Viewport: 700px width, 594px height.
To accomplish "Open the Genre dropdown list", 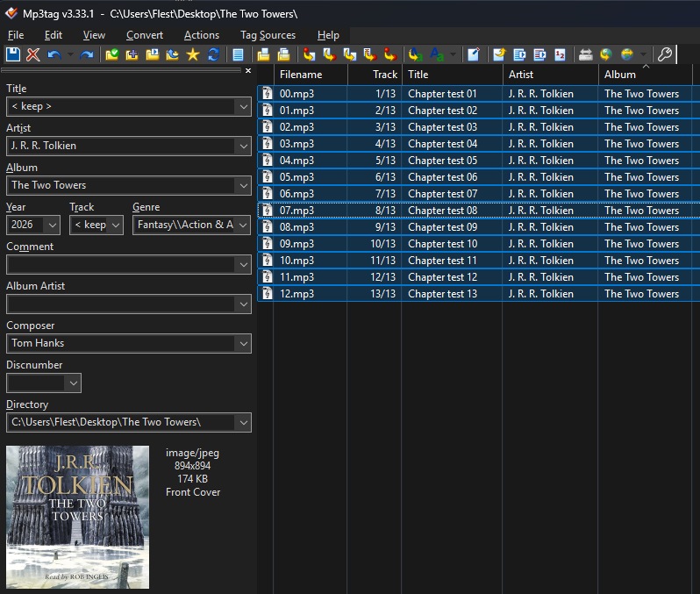I will [x=242, y=225].
